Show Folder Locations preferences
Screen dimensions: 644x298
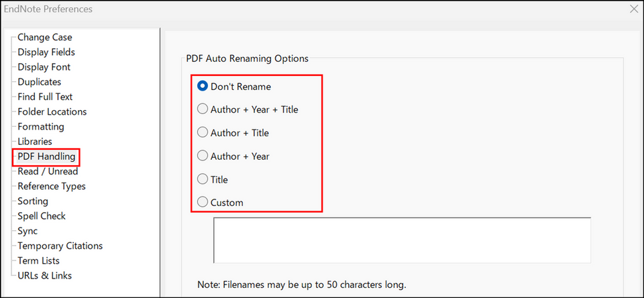[x=52, y=111]
